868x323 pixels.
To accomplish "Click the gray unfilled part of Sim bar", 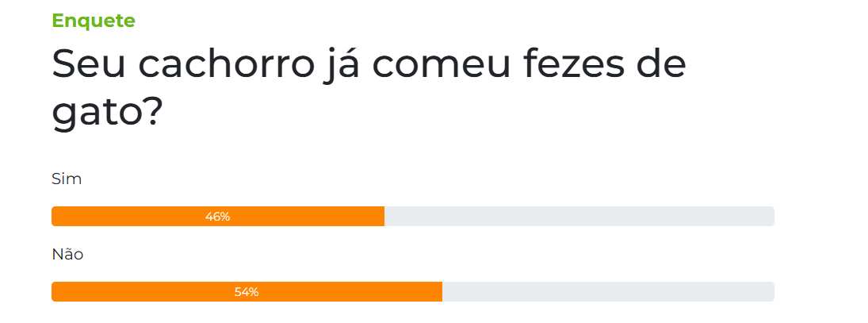I will pyautogui.click(x=579, y=217).
